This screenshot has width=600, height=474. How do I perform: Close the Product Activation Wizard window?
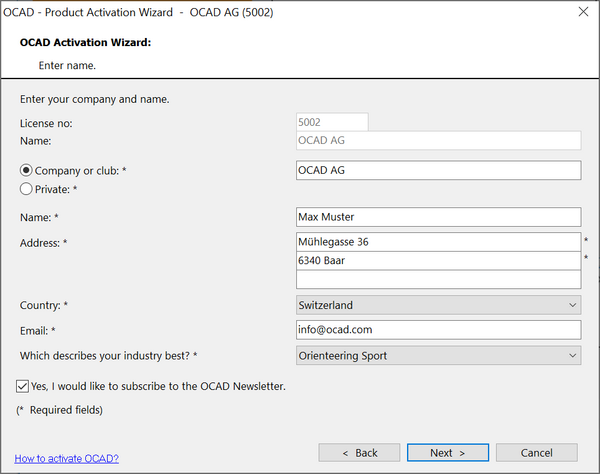[583, 12]
